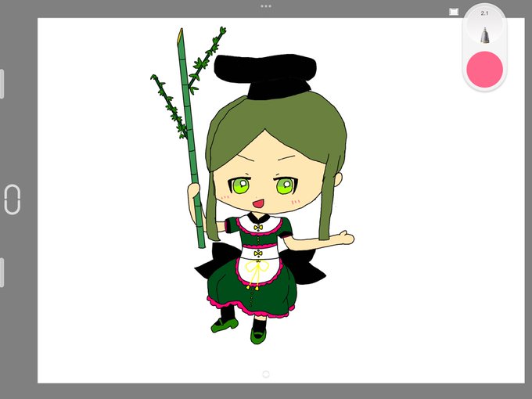Tap the brush tip icon in the puck
Image resolution: width=532 pixels, height=399 pixels.
coord(485,36)
